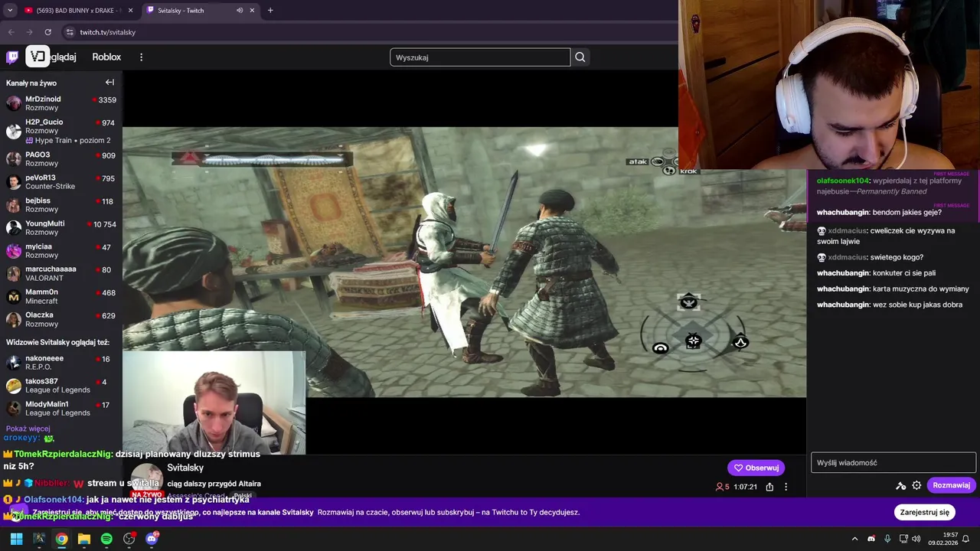Viewport: 980px width, 551px height.
Task: Open the Roblox category link
Action: 106,57
